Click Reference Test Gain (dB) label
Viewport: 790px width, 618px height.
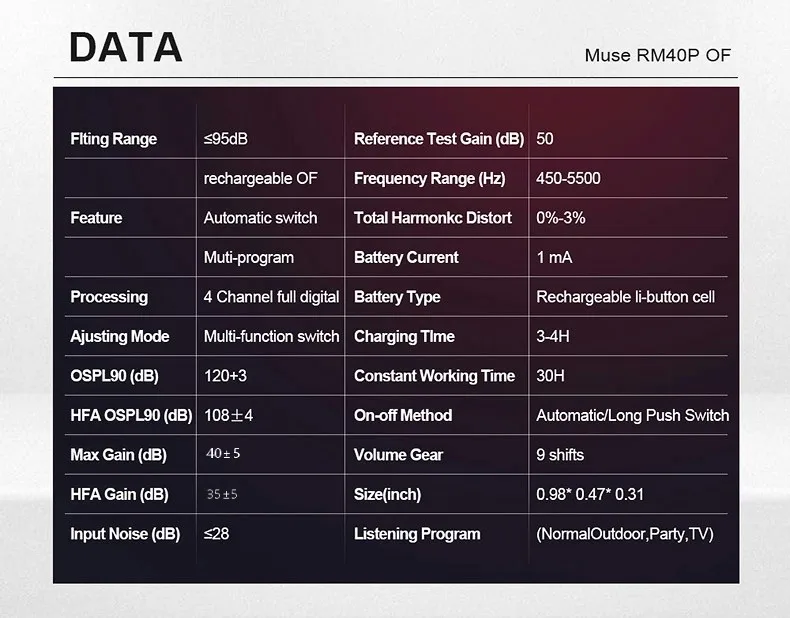point(439,139)
